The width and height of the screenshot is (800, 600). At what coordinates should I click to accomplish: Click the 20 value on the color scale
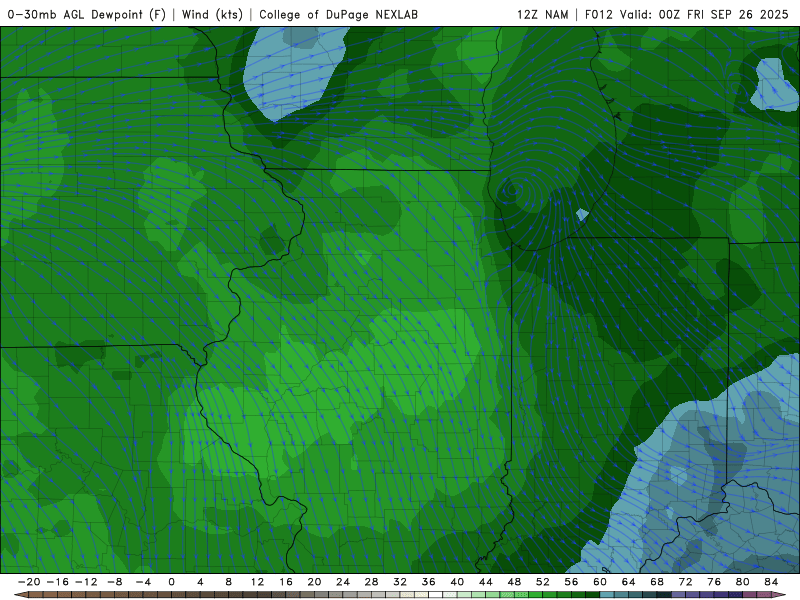point(314,582)
